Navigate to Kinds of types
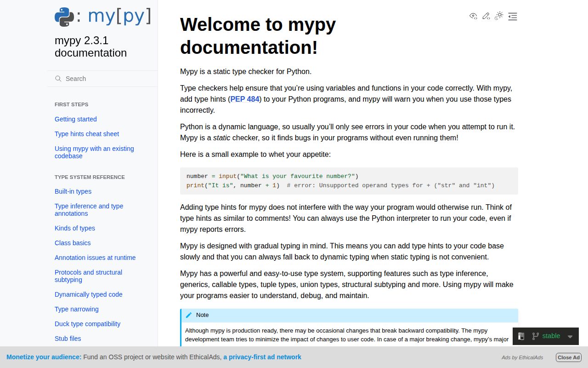588x368 pixels. [75, 228]
